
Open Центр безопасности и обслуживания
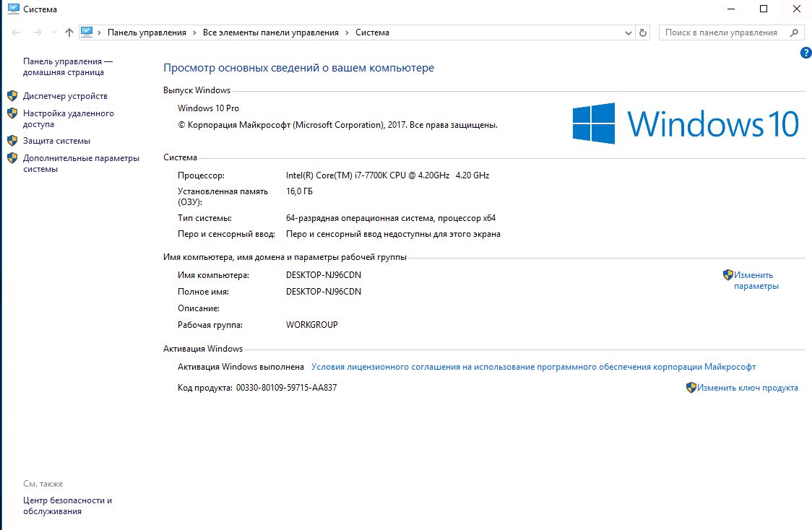tap(67, 505)
